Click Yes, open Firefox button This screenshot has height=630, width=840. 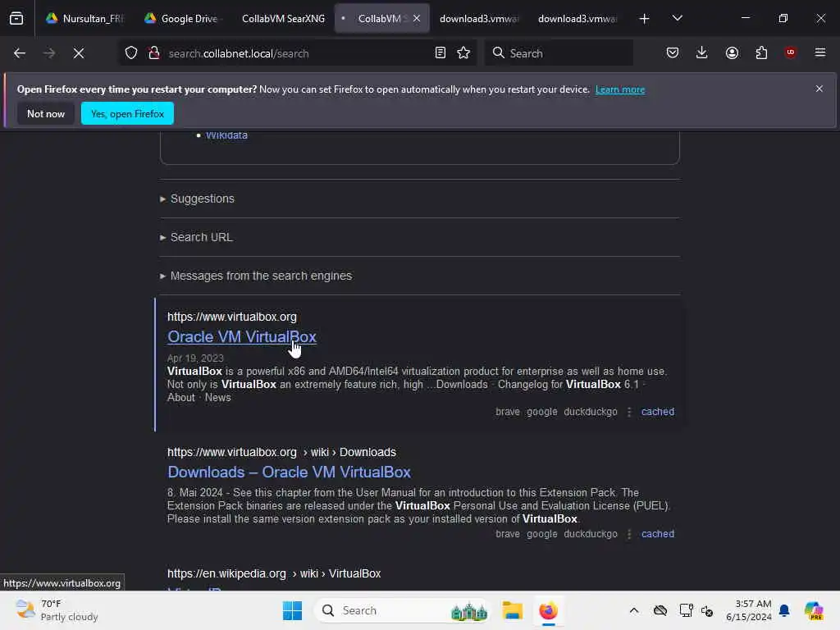[127, 113]
